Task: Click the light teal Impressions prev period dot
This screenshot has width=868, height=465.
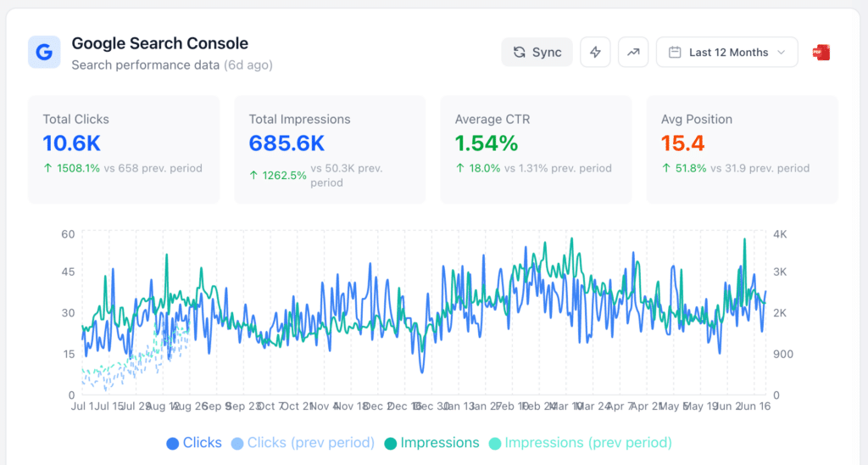Action: coord(495,444)
